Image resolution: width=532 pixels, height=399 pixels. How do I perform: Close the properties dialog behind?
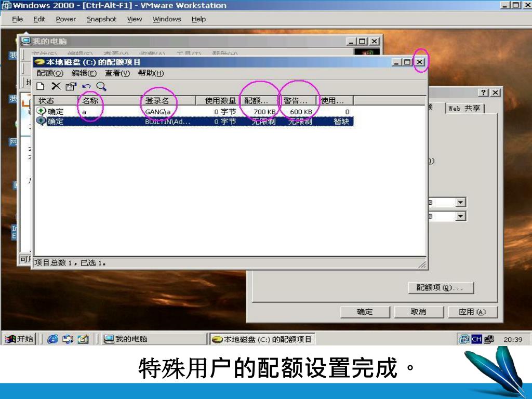click(495, 92)
